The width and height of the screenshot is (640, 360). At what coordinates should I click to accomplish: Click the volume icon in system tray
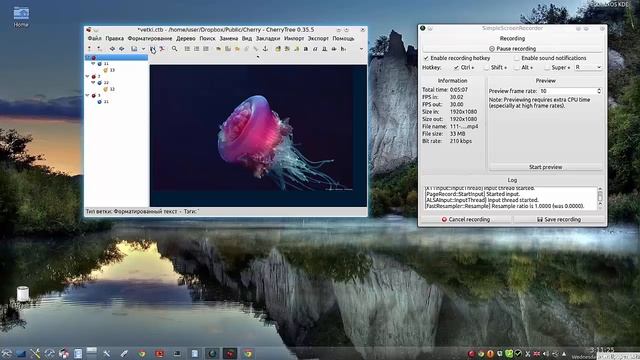click(546, 354)
